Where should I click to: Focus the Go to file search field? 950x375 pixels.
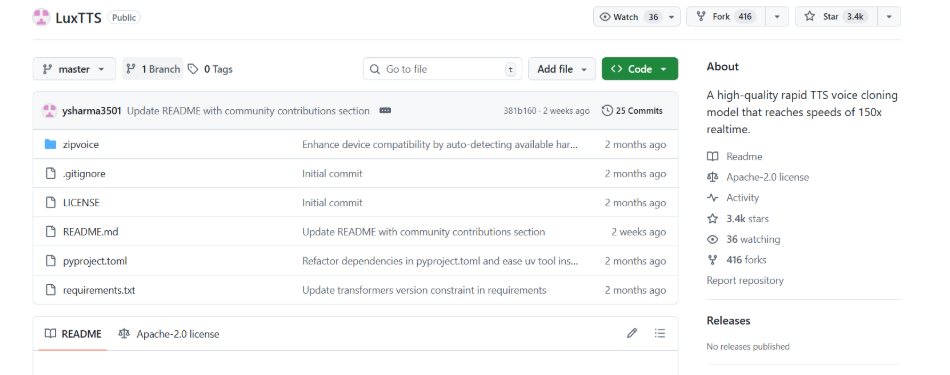[x=443, y=69]
